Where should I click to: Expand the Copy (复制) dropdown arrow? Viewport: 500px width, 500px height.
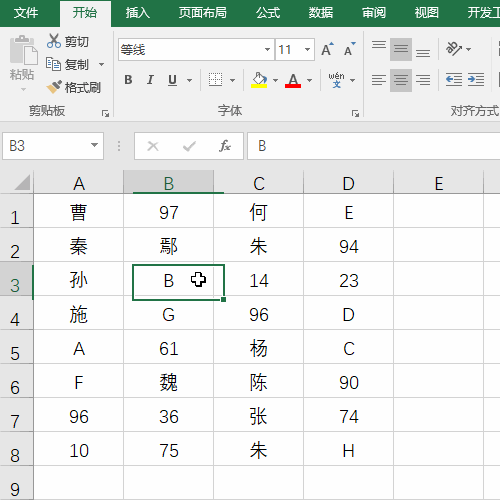(102, 64)
